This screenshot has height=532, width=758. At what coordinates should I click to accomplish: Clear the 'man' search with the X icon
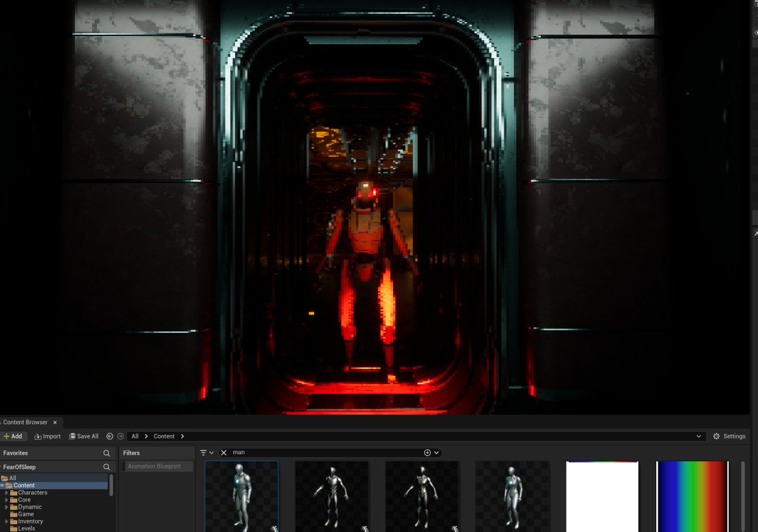(x=223, y=452)
